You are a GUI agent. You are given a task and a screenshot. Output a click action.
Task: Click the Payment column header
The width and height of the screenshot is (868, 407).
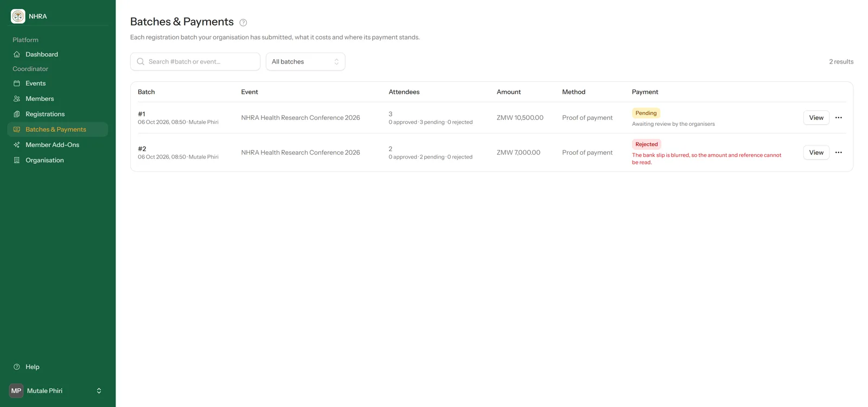click(x=645, y=92)
